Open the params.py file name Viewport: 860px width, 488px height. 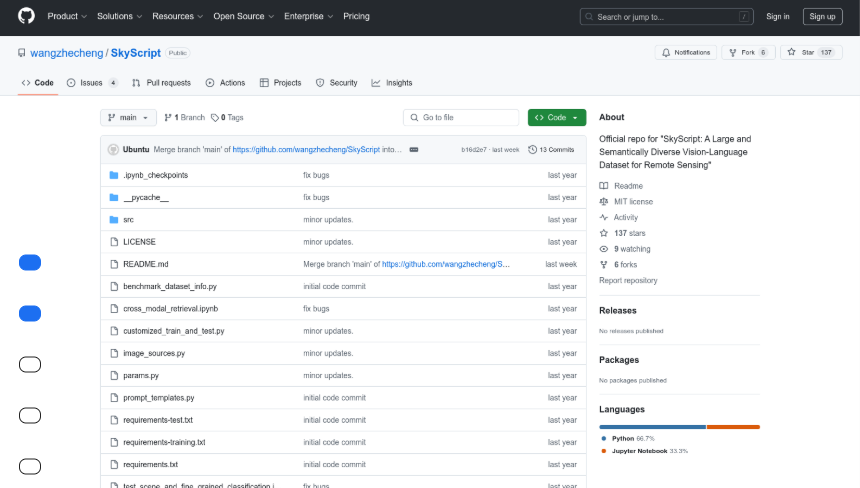[141, 376]
